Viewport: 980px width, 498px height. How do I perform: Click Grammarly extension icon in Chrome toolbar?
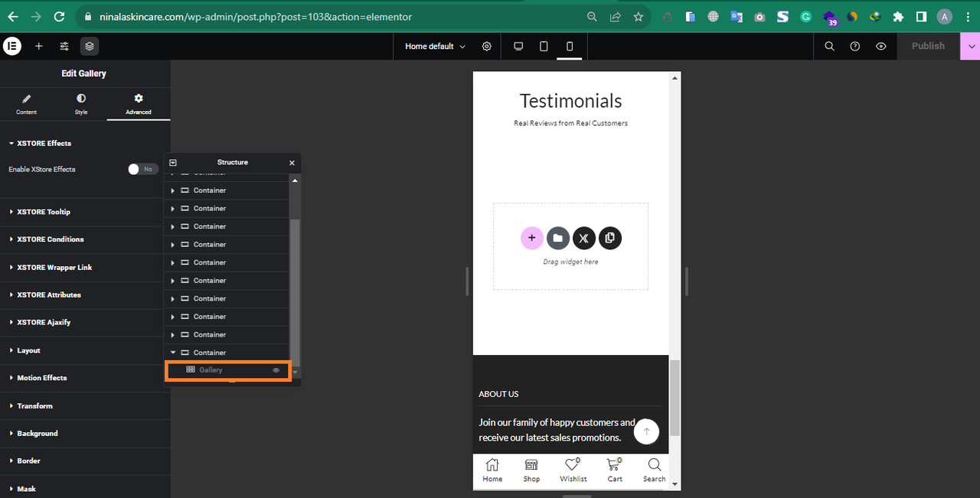(x=805, y=16)
